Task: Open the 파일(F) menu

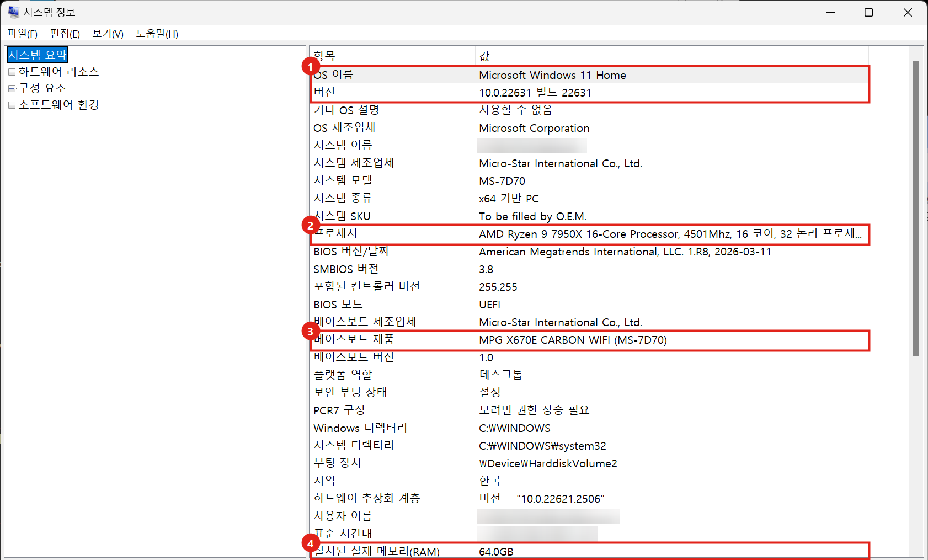Action: (x=22, y=34)
